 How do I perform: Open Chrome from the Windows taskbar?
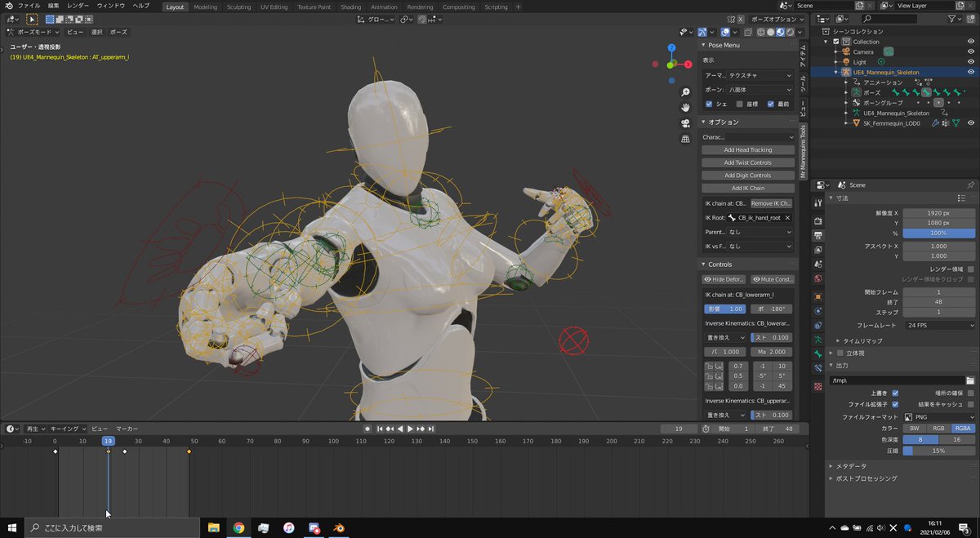[x=238, y=528]
